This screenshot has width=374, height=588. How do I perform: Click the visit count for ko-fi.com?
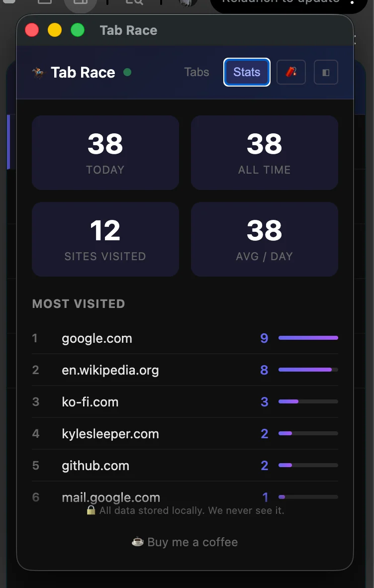(x=264, y=402)
